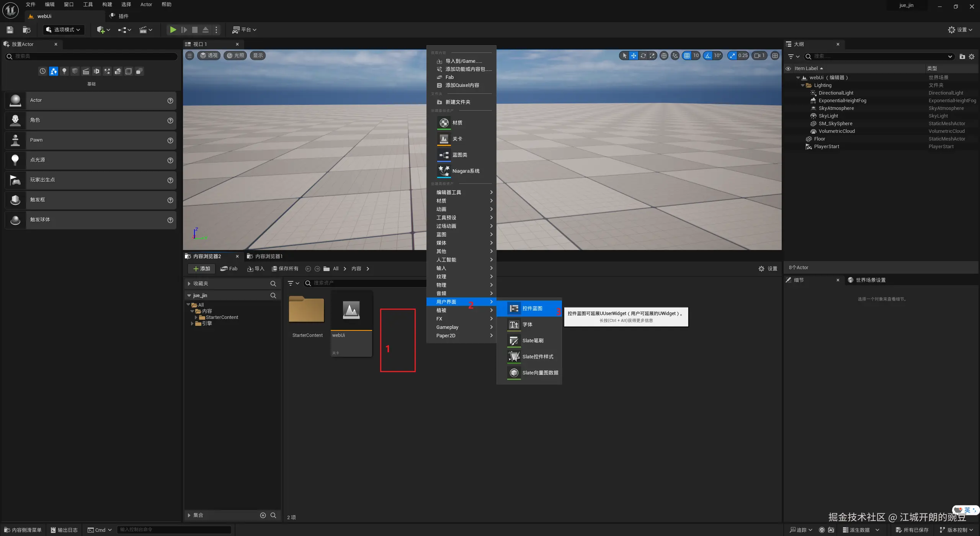The height and width of the screenshot is (536, 980).
Task: Click the Blueprint Class icon in the menu
Action: (444, 155)
